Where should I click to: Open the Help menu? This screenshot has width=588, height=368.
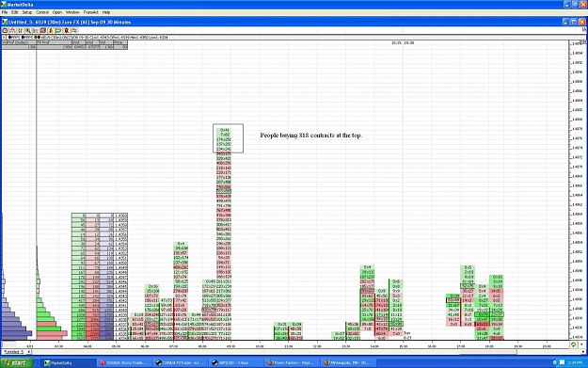[x=106, y=12]
